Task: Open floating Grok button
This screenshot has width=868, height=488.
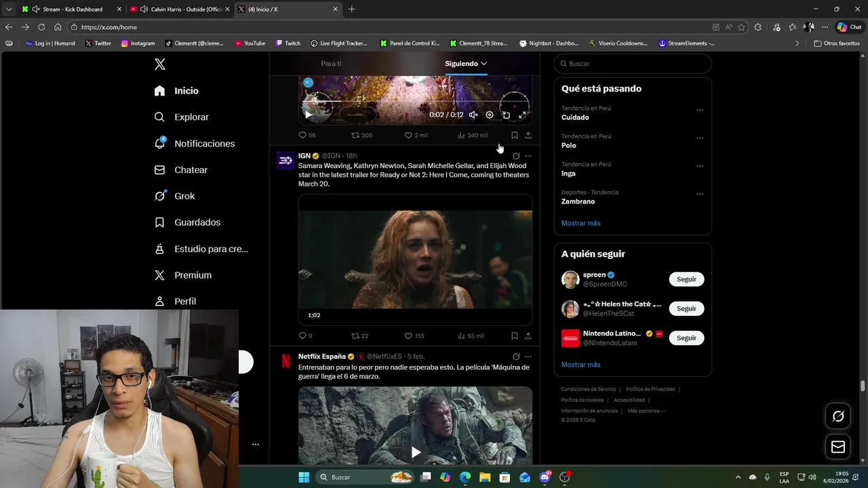Action: [838, 416]
